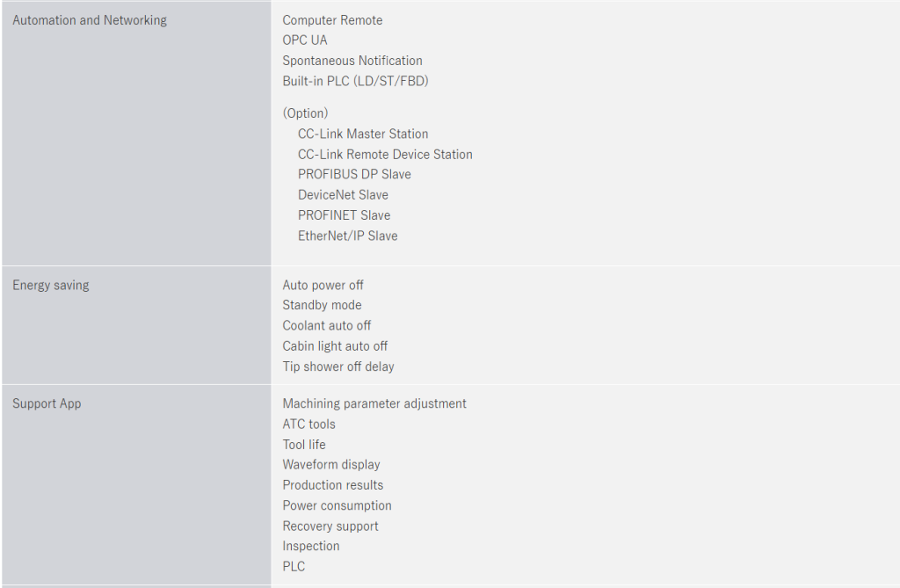This screenshot has height=588, width=900.
Task: Click the Recovery support entry
Action: tap(330, 526)
